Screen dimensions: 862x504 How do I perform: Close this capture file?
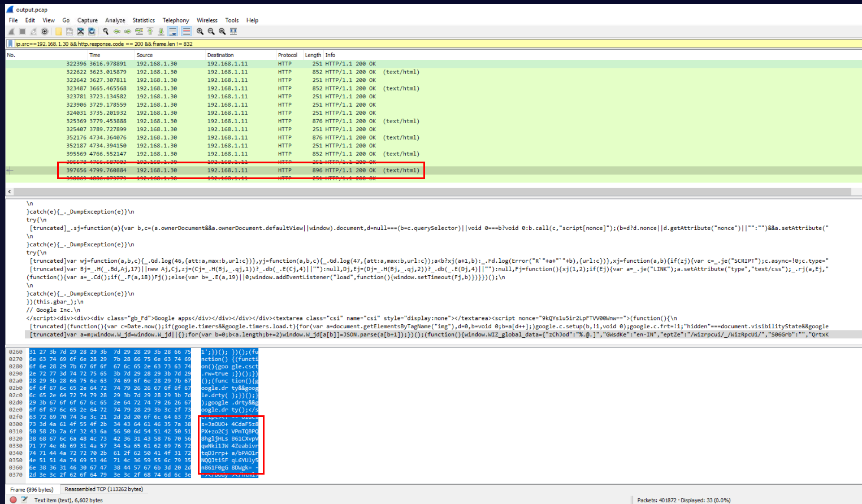point(81,32)
